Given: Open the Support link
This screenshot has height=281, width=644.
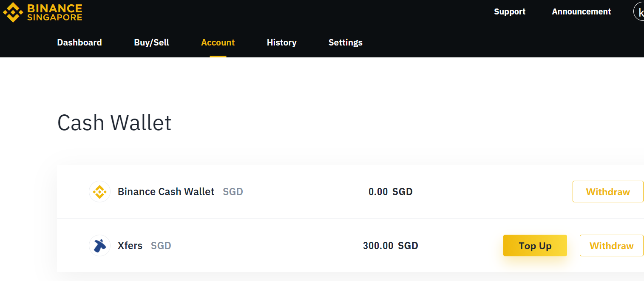Looking at the screenshot, I should pyautogui.click(x=510, y=12).
